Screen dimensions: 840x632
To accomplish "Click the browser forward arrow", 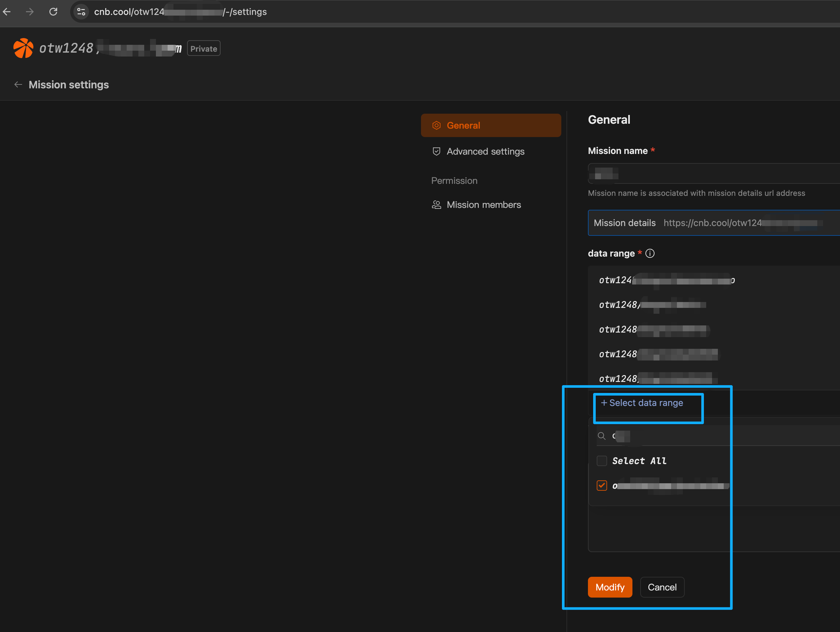I will tap(30, 12).
